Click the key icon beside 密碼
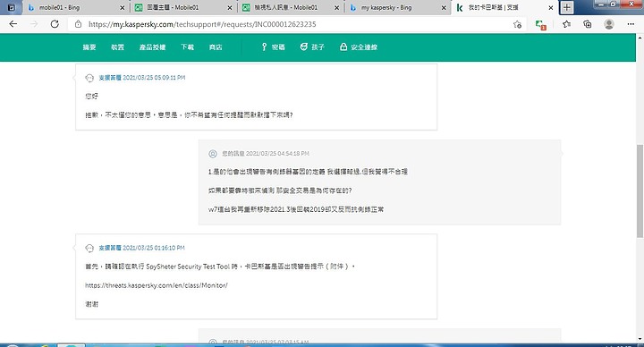This screenshot has width=644, height=347. [264, 47]
